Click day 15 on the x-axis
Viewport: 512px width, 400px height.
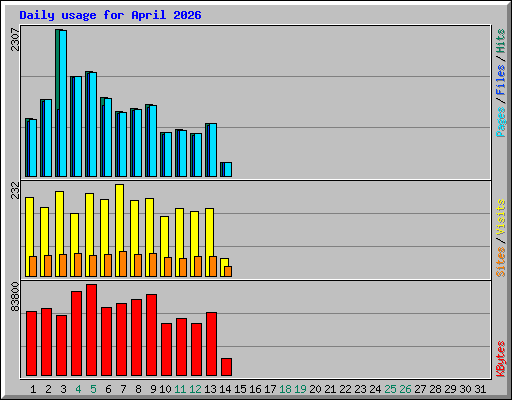[x=240, y=389]
